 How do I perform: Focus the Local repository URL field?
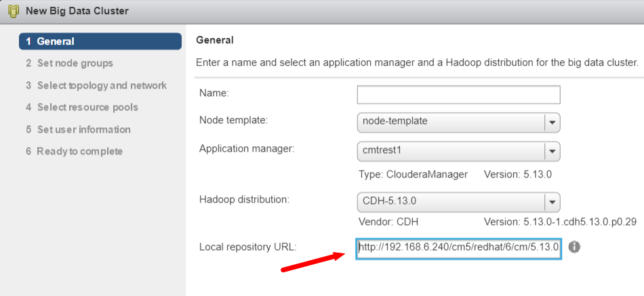tap(459, 247)
